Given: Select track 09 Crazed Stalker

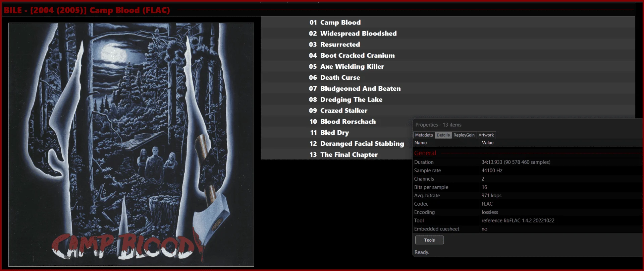Looking at the screenshot, I should (448, 111).
